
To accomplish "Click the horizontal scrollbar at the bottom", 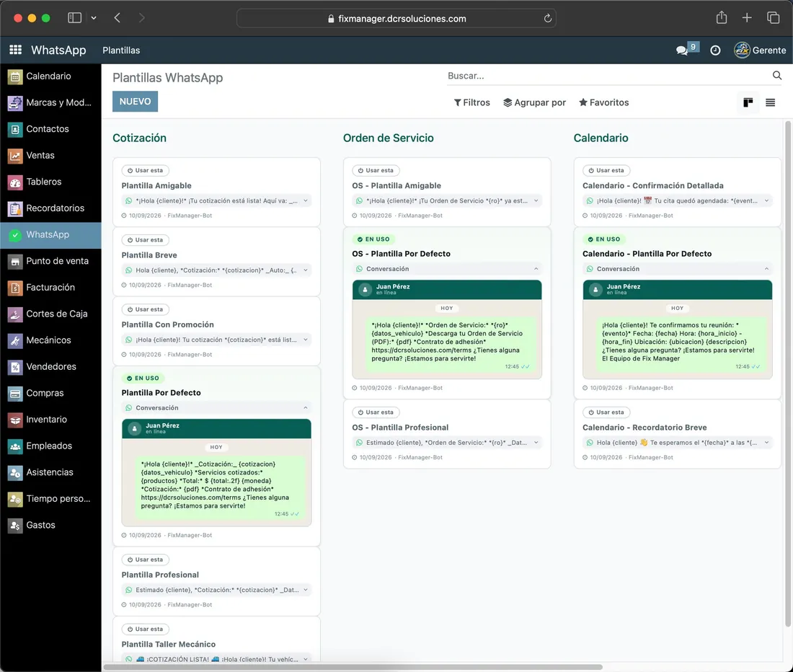I will pyautogui.click(x=353, y=667).
